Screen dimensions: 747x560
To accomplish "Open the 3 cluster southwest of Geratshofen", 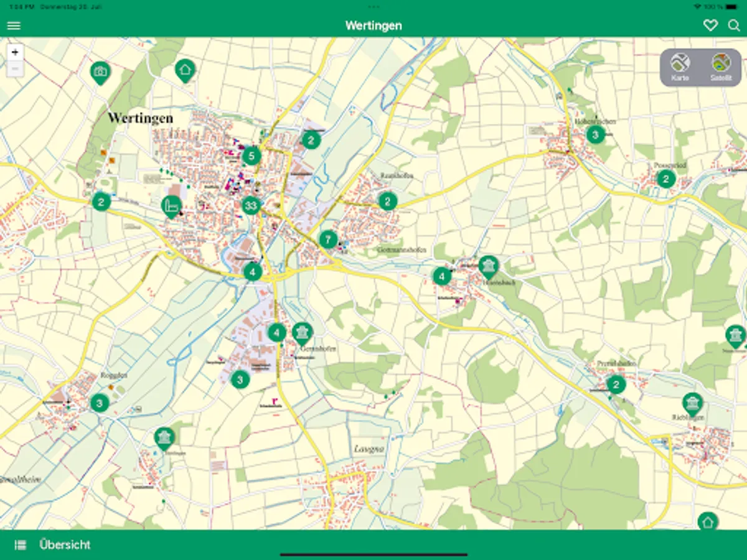I will [x=240, y=379].
